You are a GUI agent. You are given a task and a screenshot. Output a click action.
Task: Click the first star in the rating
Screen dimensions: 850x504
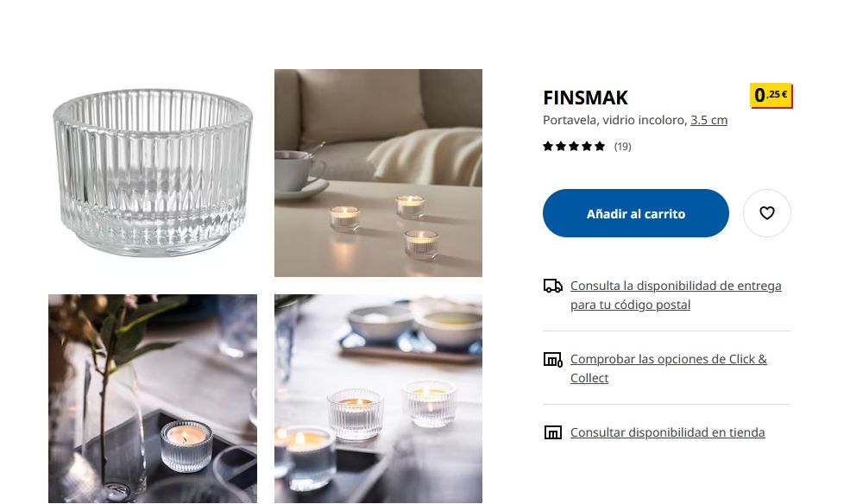(x=548, y=147)
